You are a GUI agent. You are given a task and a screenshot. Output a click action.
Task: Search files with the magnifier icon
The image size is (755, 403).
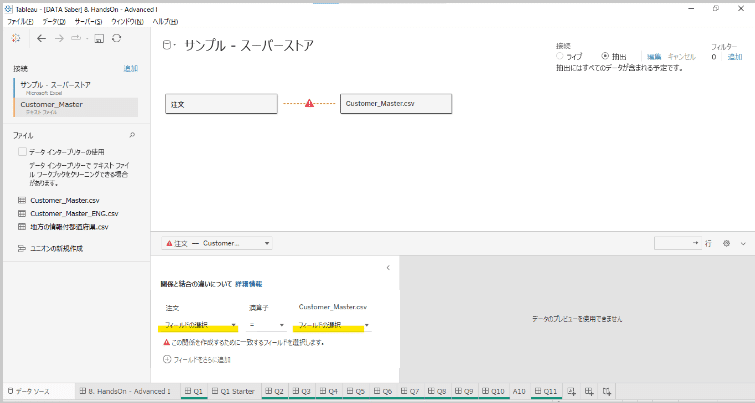tap(132, 135)
